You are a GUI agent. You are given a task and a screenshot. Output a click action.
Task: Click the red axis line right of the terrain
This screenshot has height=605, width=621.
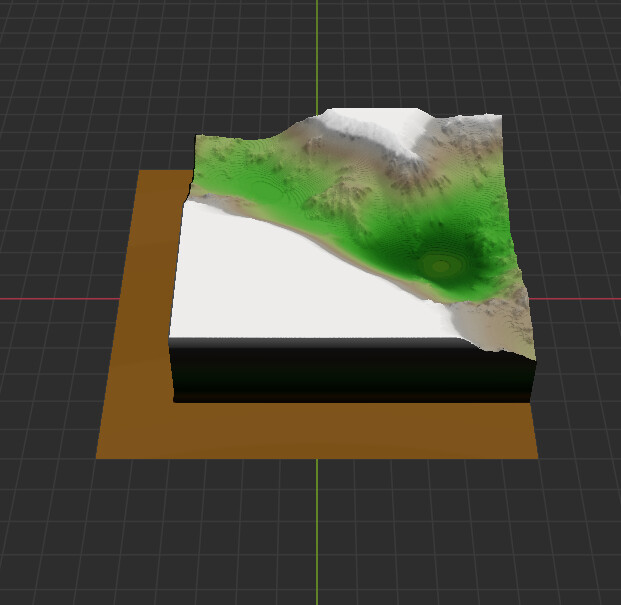[580, 298]
